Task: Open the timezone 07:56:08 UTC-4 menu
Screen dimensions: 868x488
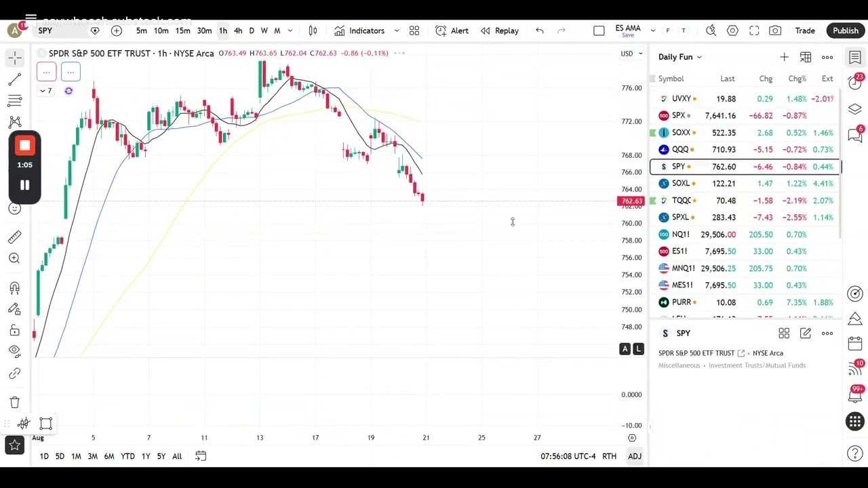Action: click(568, 456)
